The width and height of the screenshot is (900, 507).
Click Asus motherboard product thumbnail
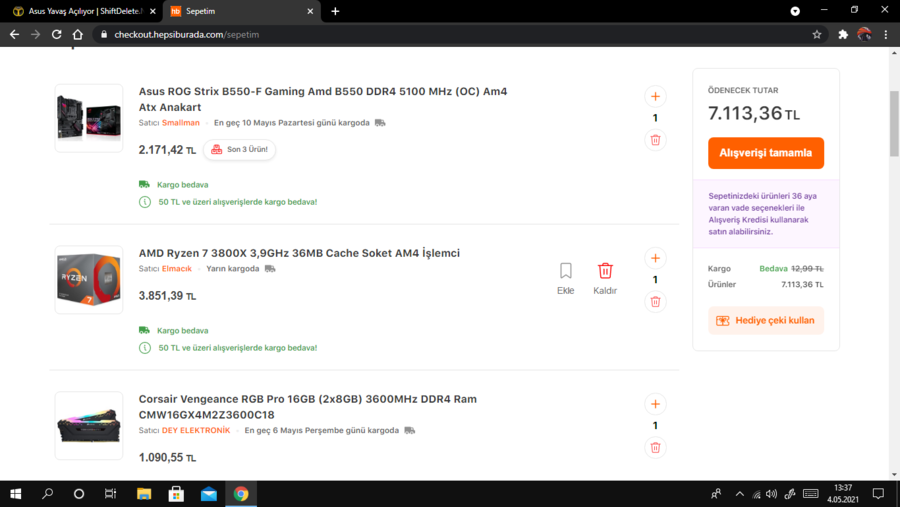(89, 118)
